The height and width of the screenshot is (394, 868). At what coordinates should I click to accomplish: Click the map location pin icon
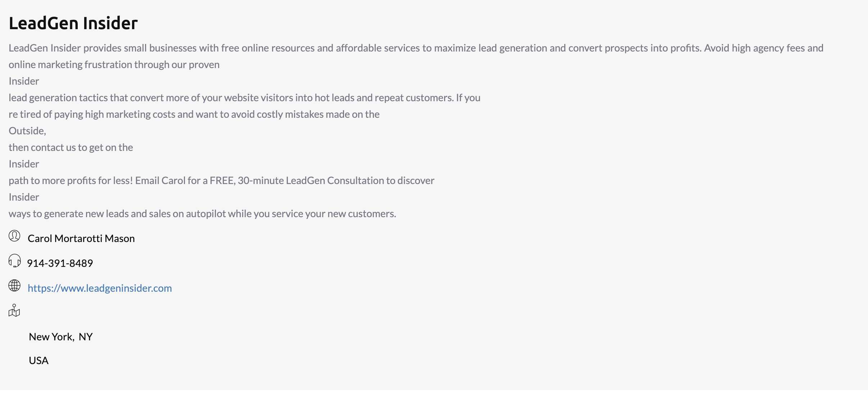(14, 310)
